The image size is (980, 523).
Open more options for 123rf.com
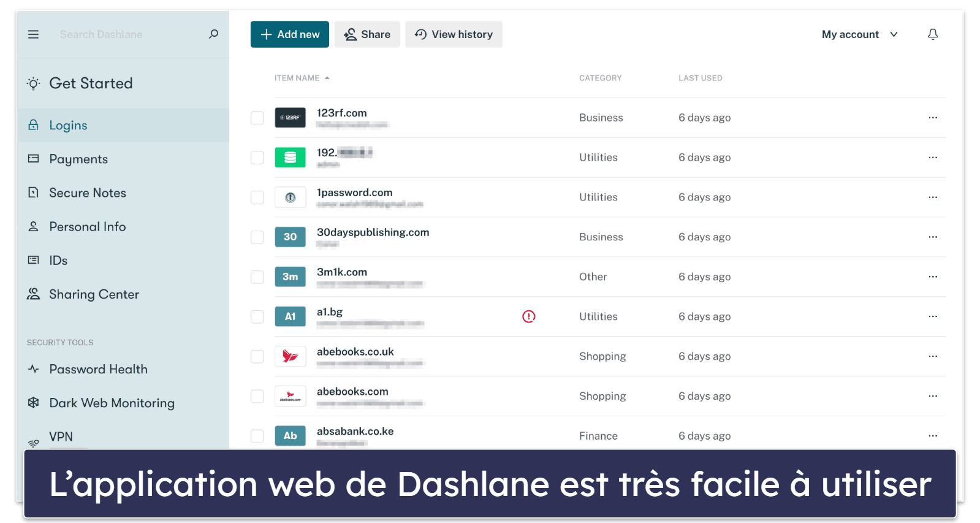point(932,118)
